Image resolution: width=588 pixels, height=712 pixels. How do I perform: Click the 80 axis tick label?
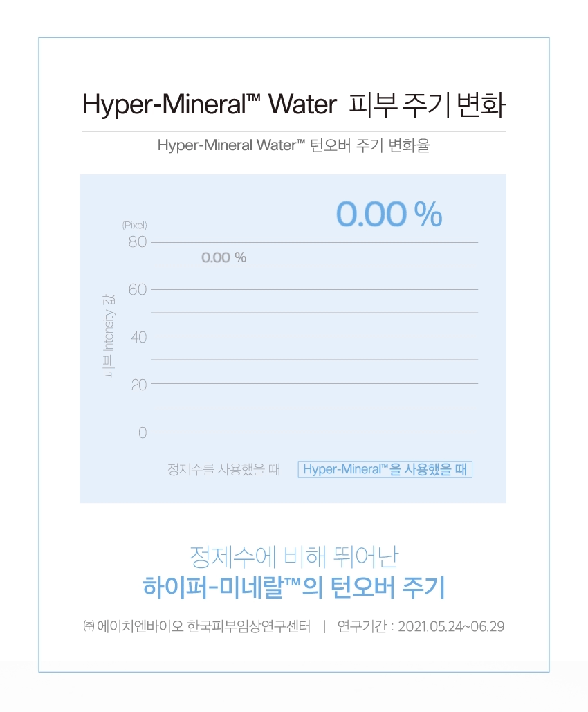(138, 242)
